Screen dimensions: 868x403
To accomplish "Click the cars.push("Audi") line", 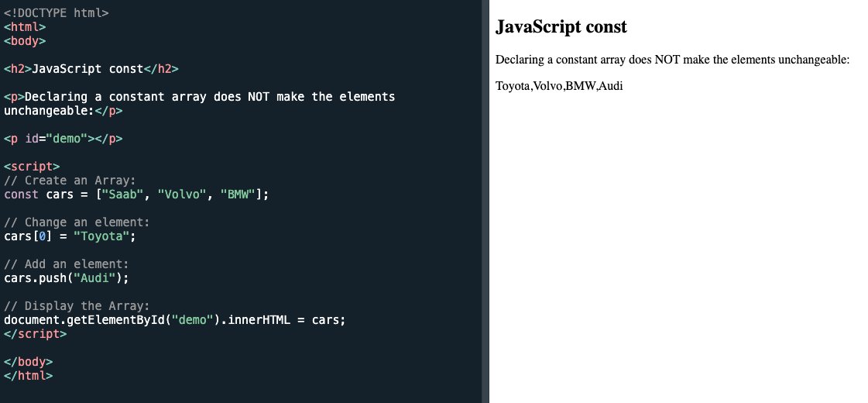I will pos(67,277).
